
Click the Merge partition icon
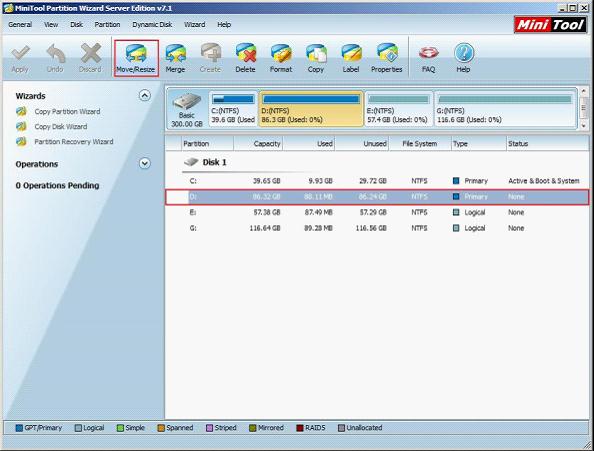click(x=175, y=54)
